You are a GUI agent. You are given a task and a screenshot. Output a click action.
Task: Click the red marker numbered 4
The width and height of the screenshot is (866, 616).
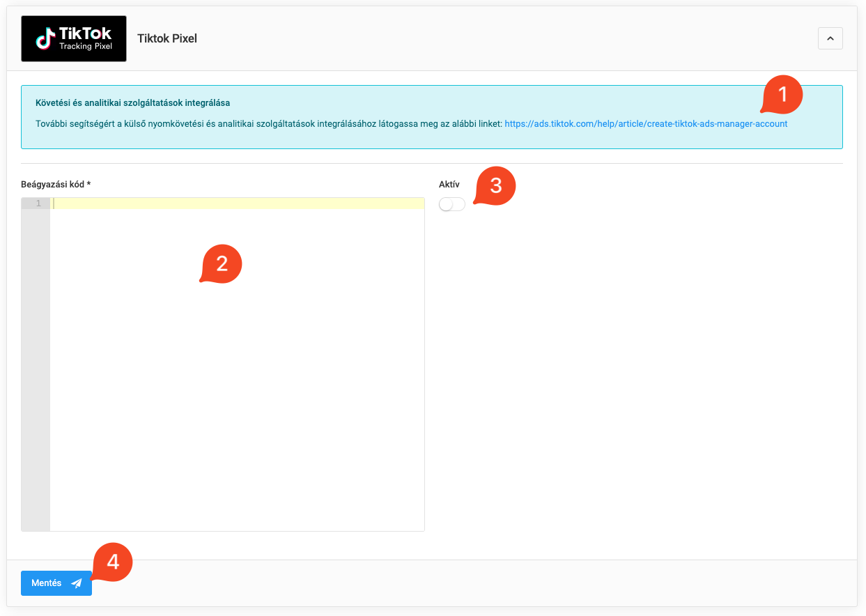click(x=112, y=562)
